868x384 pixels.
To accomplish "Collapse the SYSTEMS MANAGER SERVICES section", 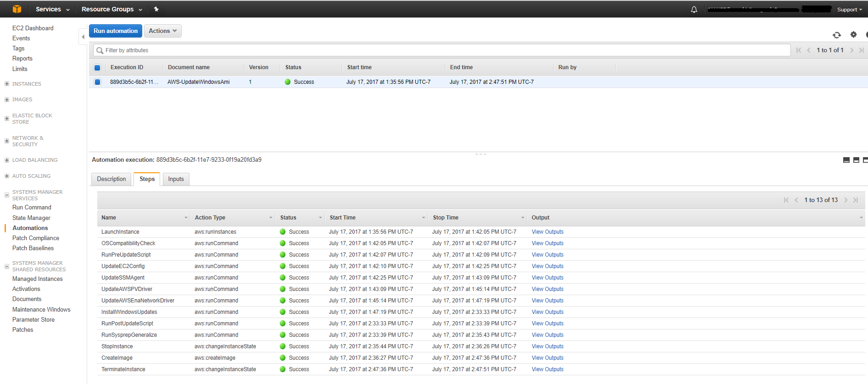I will click(x=7, y=195).
